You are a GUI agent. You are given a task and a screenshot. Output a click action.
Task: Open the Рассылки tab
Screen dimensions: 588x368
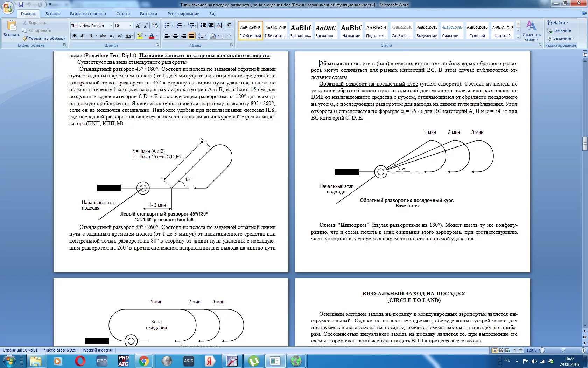148,14
